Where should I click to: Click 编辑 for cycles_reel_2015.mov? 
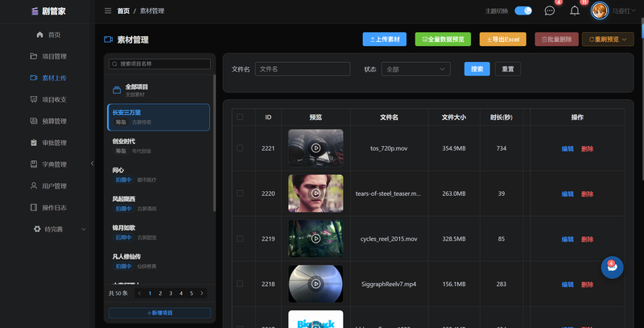(568, 239)
